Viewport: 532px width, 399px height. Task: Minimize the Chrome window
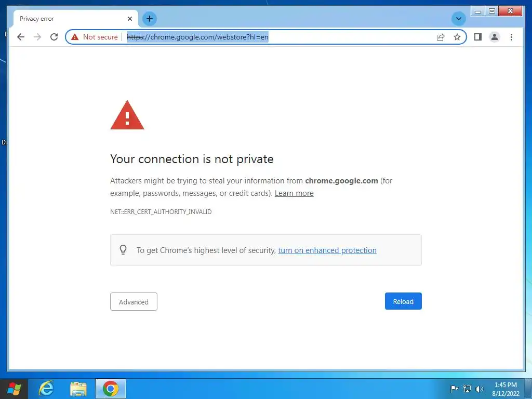(x=478, y=11)
